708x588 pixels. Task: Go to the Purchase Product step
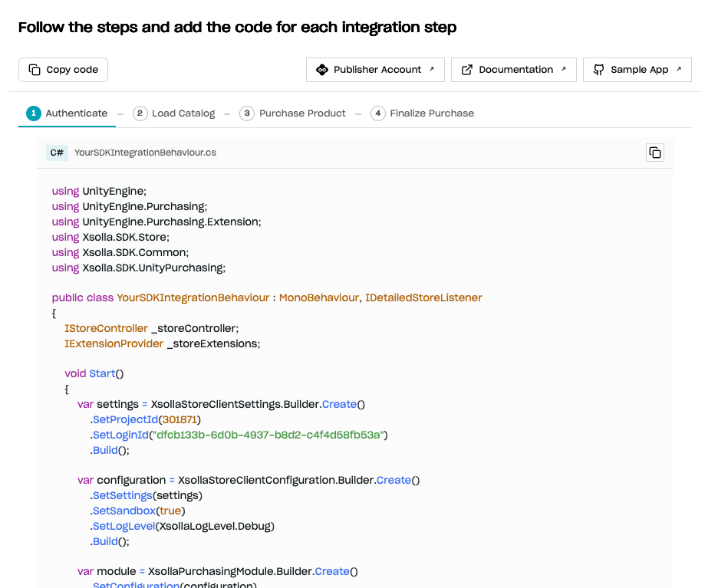293,113
